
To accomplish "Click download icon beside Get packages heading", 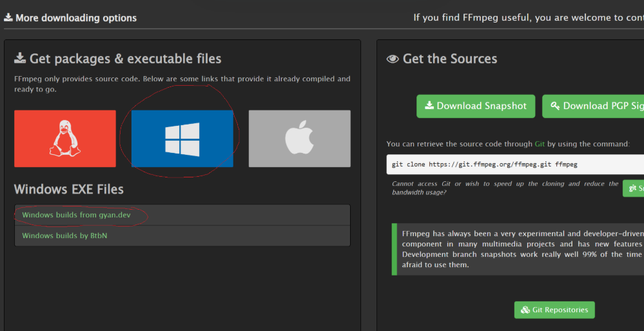I will click(x=20, y=59).
